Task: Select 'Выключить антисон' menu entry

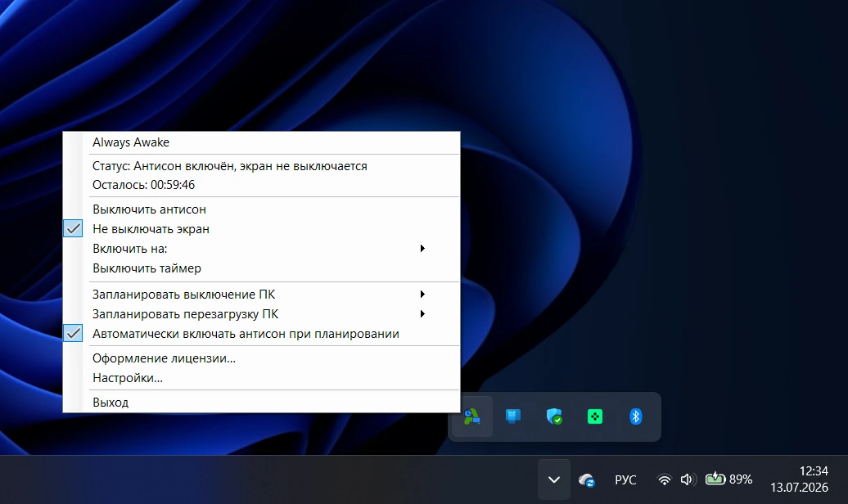Action: click(x=261, y=209)
